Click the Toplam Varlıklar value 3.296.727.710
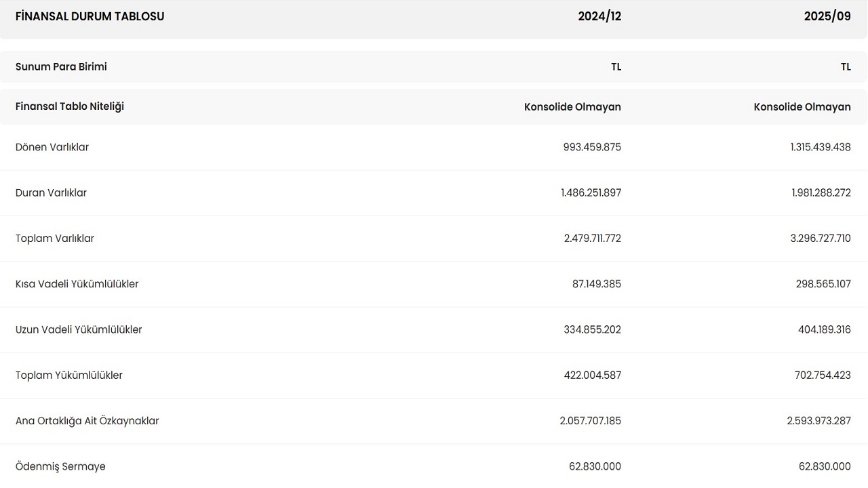Image resolution: width=868 pixels, height=488 pixels. [x=819, y=239]
